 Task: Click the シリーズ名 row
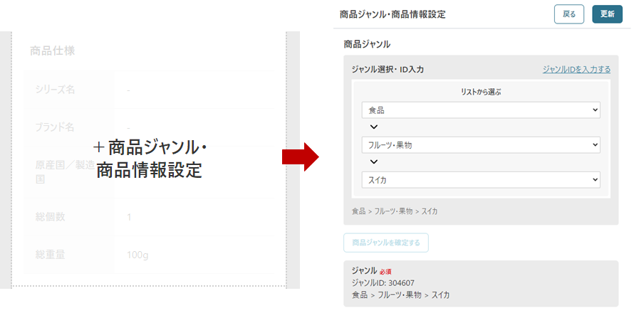pos(149,90)
